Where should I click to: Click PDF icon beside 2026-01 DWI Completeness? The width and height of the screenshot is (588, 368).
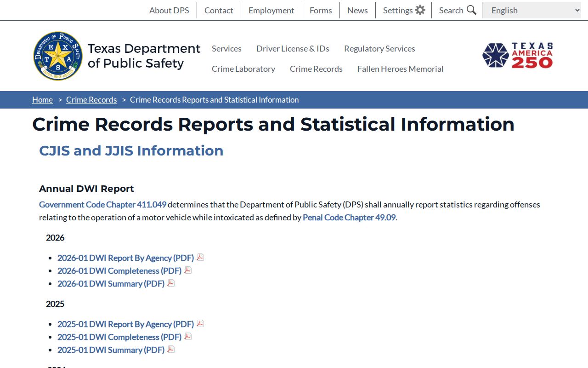(x=188, y=270)
